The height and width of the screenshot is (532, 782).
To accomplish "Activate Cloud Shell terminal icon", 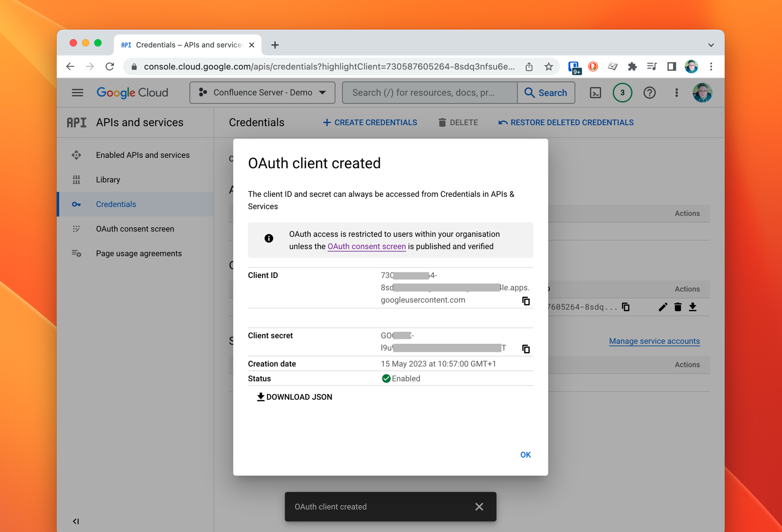I will [x=595, y=93].
